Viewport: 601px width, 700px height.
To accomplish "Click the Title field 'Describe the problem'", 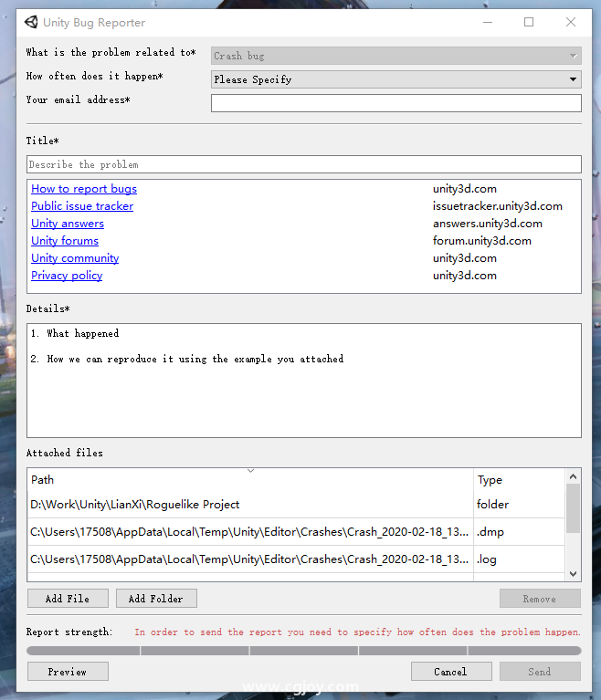I will tap(304, 164).
